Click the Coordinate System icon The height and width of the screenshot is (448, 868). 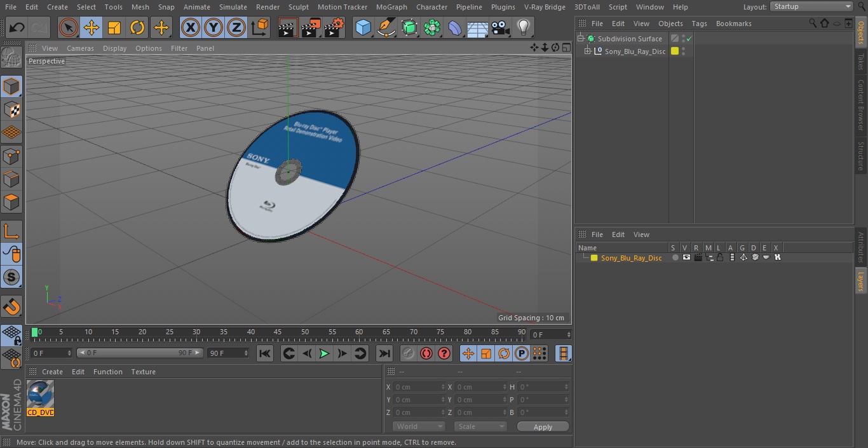260,28
